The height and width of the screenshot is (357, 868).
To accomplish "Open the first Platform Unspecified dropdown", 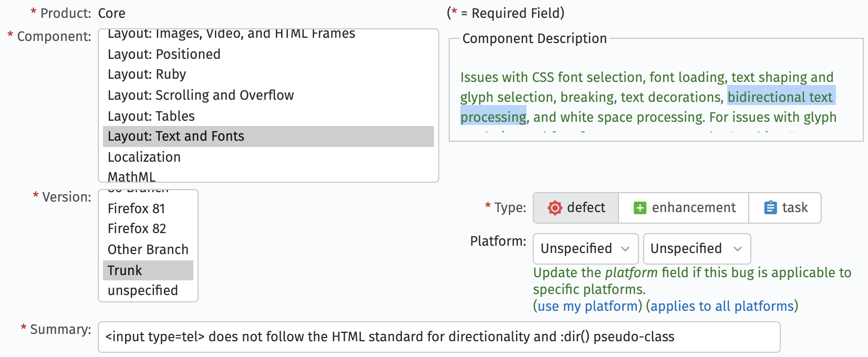I will [x=585, y=248].
